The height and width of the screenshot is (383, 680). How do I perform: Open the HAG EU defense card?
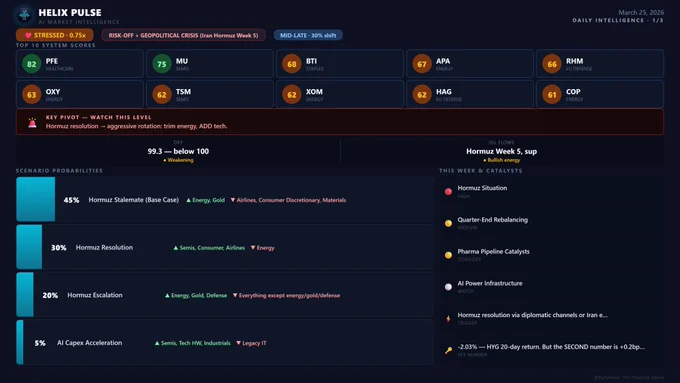470,94
